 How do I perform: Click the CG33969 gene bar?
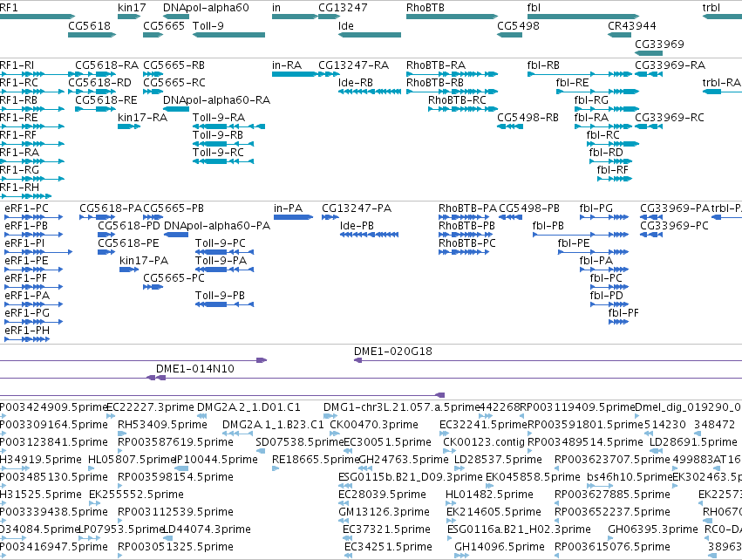(x=649, y=53)
